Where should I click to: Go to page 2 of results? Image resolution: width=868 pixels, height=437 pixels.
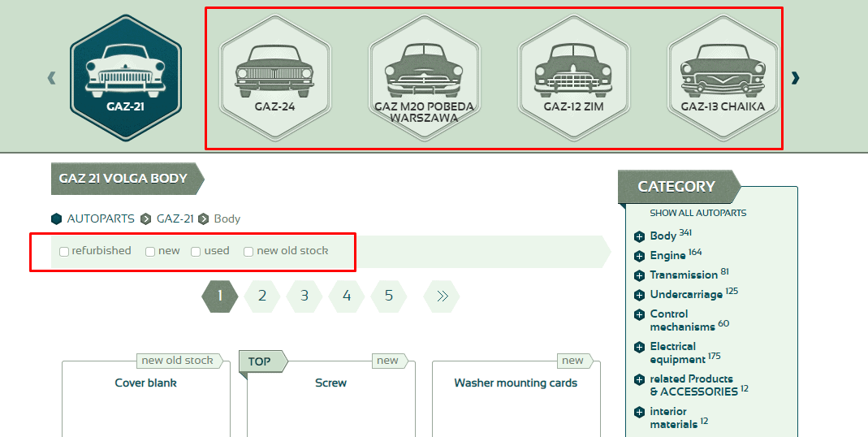pyautogui.click(x=261, y=296)
